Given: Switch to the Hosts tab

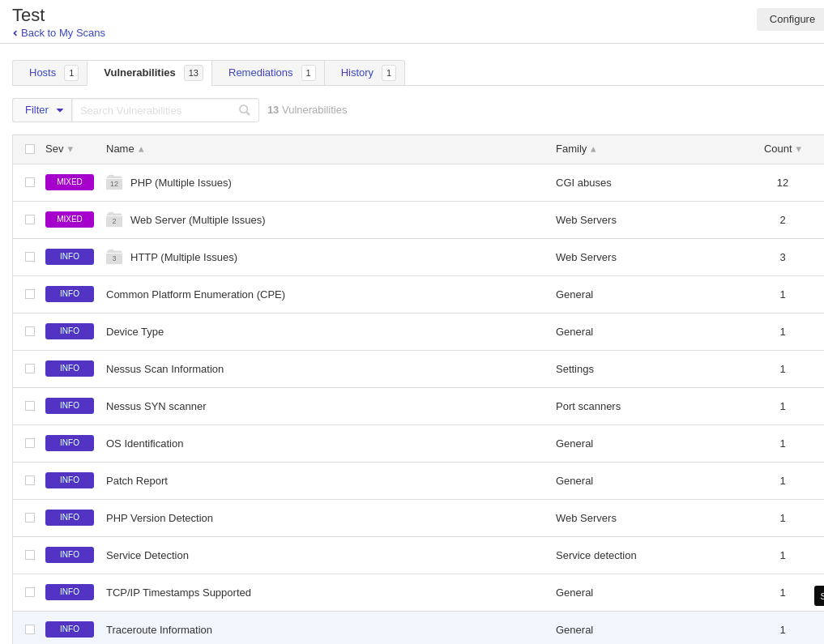Looking at the screenshot, I should pyautogui.click(x=43, y=73).
